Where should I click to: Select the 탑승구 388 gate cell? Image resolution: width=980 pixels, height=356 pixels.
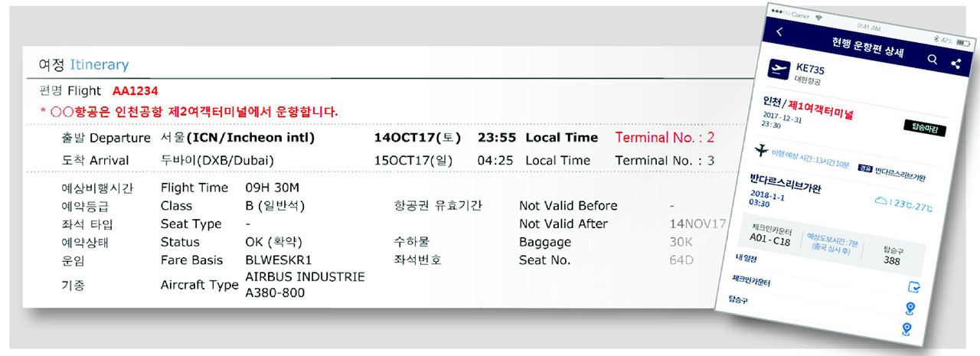(893, 256)
